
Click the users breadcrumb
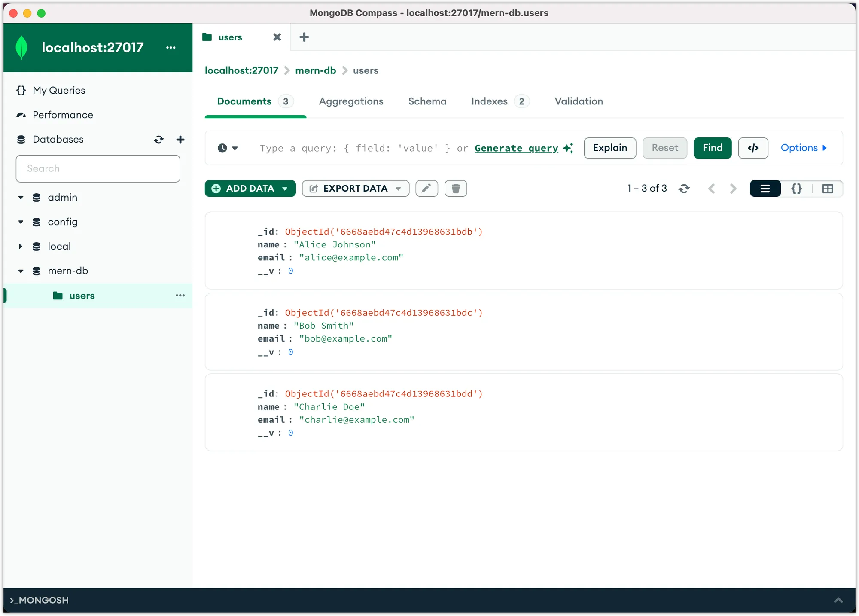coord(366,70)
